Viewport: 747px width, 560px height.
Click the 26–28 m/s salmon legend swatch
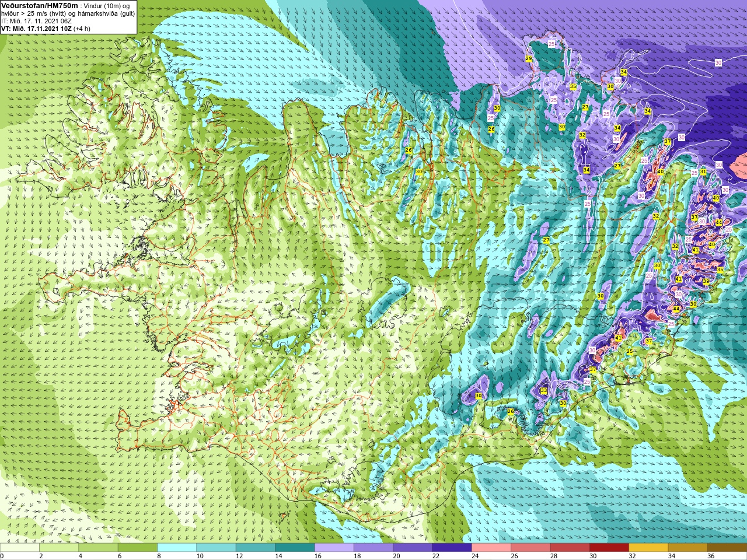(530, 548)
